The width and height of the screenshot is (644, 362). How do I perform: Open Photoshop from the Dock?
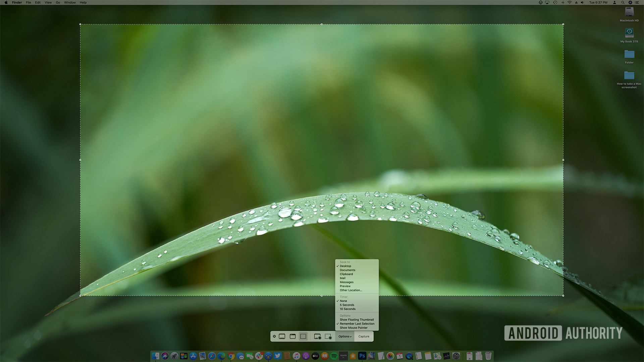362,356
